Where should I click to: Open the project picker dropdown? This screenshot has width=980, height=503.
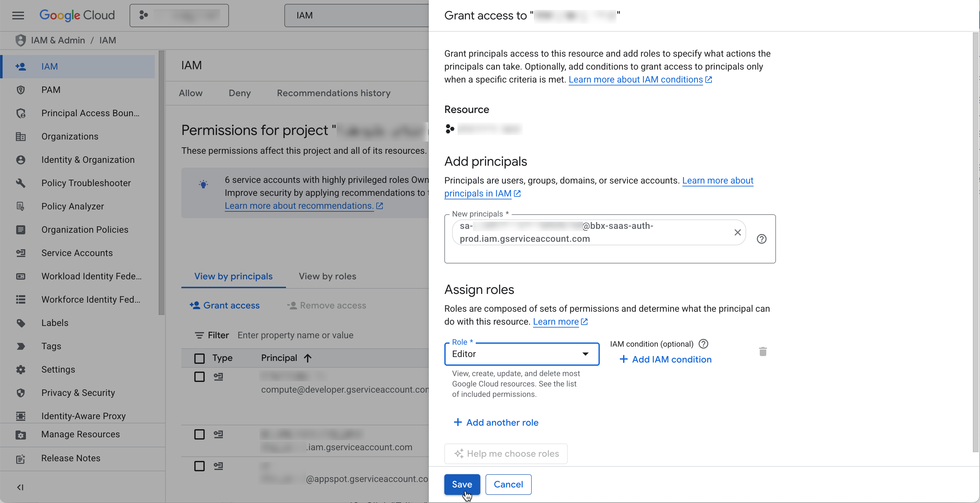pyautogui.click(x=179, y=16)
